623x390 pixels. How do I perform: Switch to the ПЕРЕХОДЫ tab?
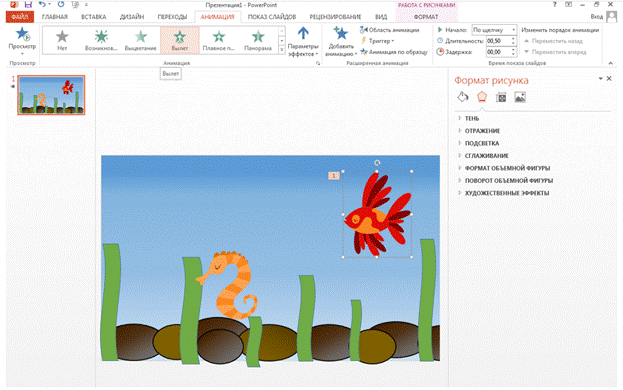(x=172, y=17)
